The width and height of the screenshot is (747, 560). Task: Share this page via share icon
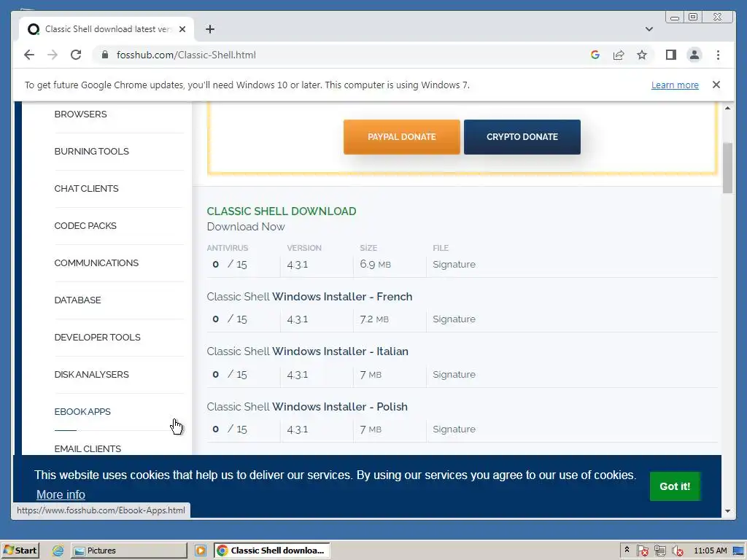click(x=619, y=55)
